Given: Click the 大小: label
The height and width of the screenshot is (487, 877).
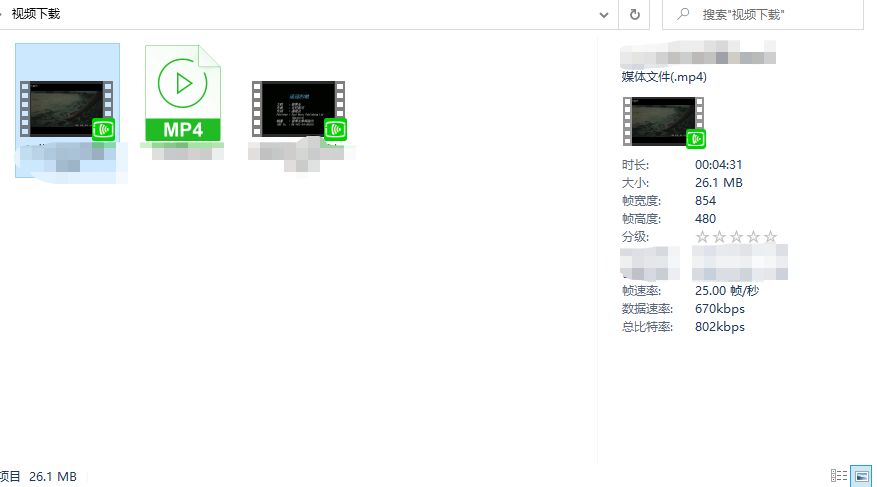Looking at the screenshot, I should 635,183.
